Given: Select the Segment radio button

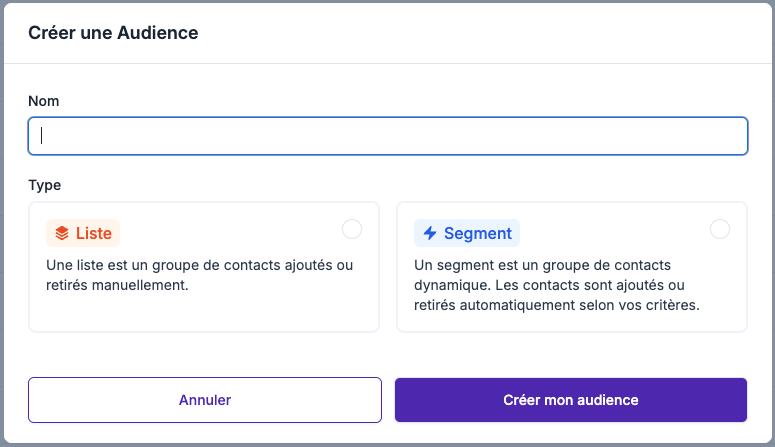Looking at the screenshot, I should [x=720, y=229].
